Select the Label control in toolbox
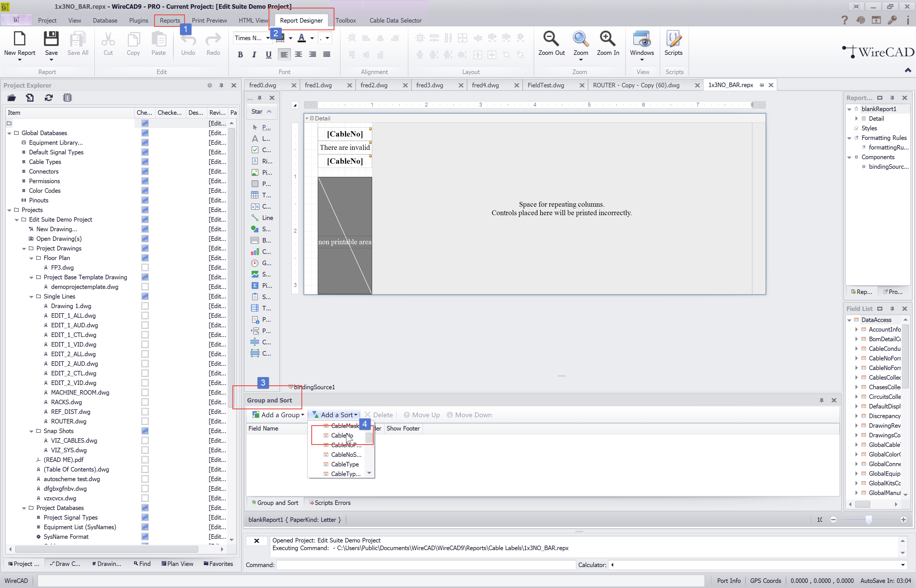Viewport: 916px width, 588px height. [x=262, y=139]
